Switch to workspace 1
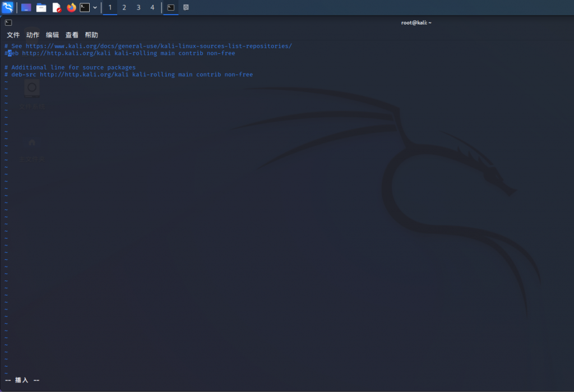 [110, 7]
